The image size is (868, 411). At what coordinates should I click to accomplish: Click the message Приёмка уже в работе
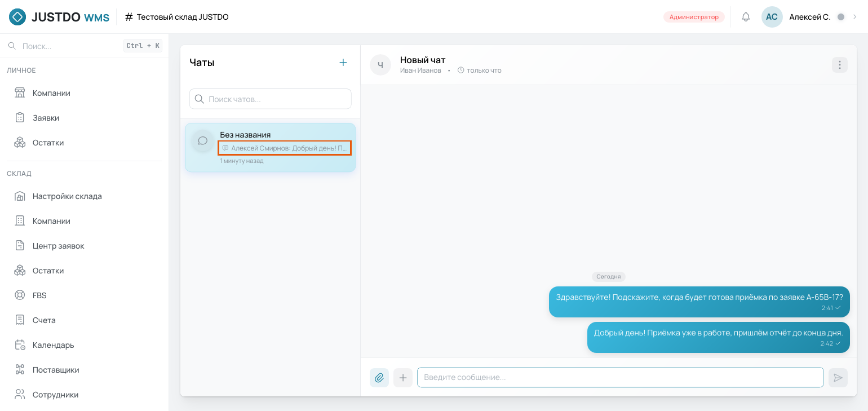pyautogui.click(x=719, y=337)
